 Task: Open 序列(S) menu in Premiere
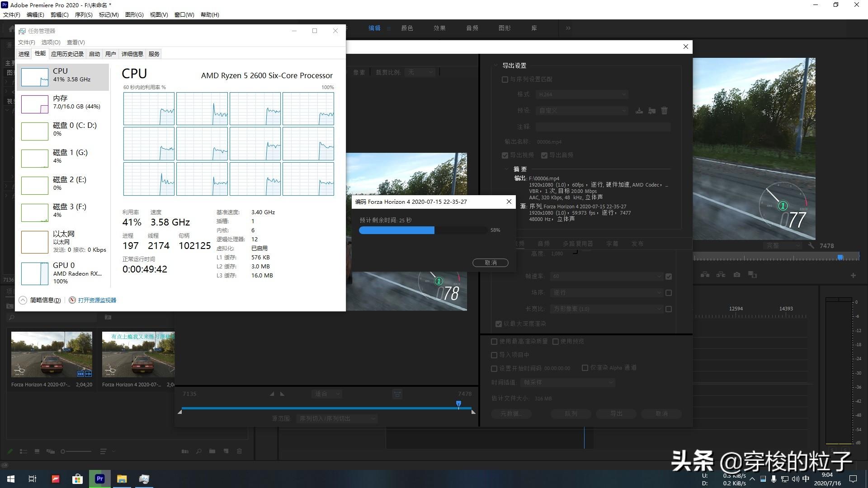[84, 15]
